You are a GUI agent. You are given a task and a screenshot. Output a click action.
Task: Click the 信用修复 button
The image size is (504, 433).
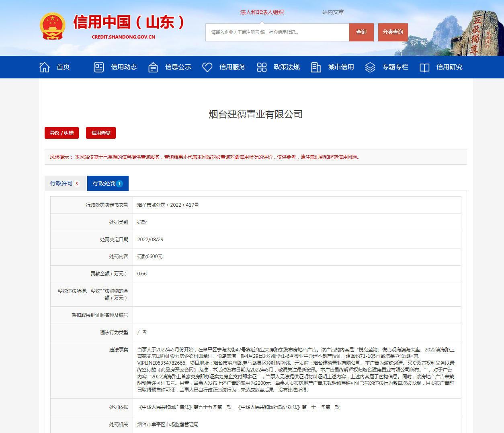(x=101, y=133)
